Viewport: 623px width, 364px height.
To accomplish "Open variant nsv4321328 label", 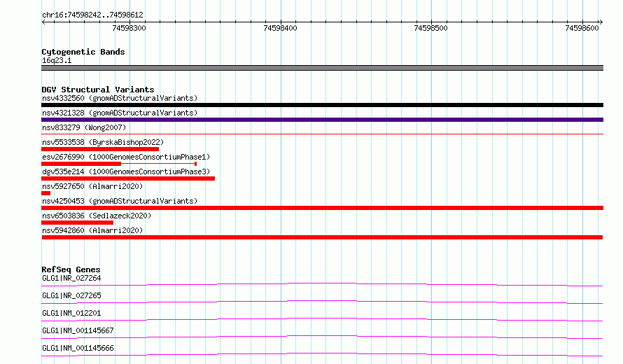I will 120,113.
